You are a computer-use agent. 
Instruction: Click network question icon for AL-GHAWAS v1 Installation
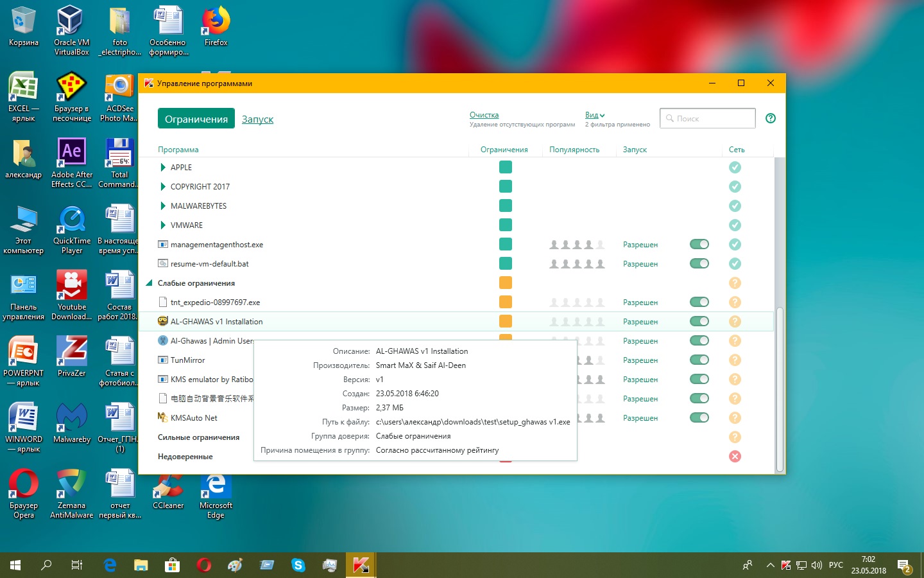point(735,321)
